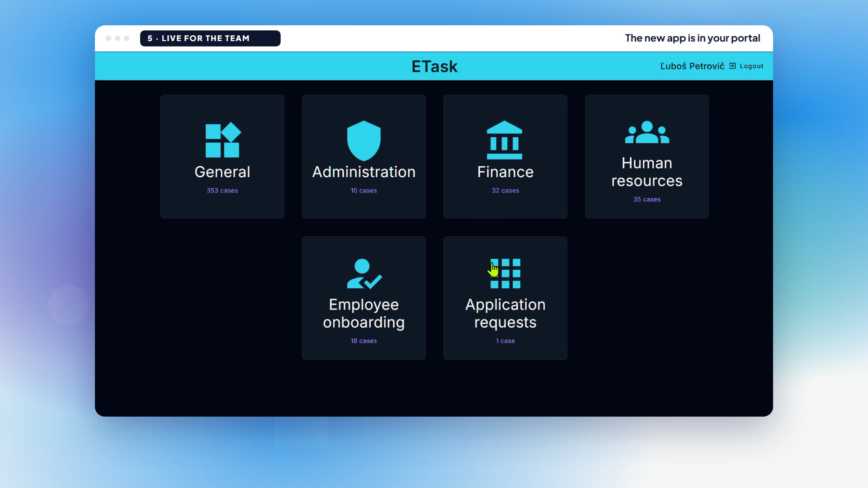
Task: Click the 1 case count
Action: pos(505,341)
